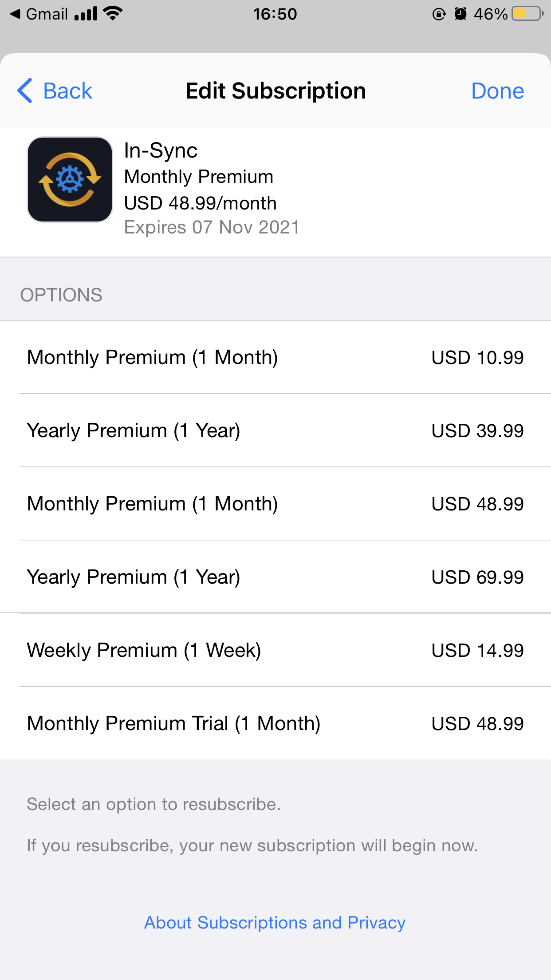Select Yearly Premium option at USD 39.99
Image resolution: width=551 pixels, height=980 pixels.
275,431
